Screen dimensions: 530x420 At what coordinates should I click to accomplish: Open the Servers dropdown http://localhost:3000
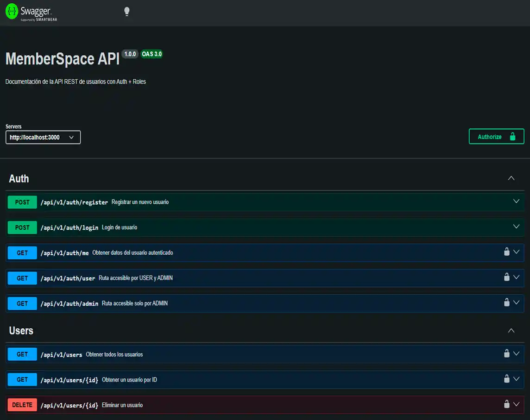43,137
